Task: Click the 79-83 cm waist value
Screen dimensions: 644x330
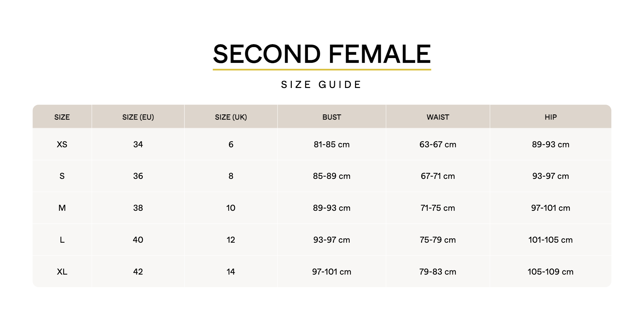Action: [438, 272]
